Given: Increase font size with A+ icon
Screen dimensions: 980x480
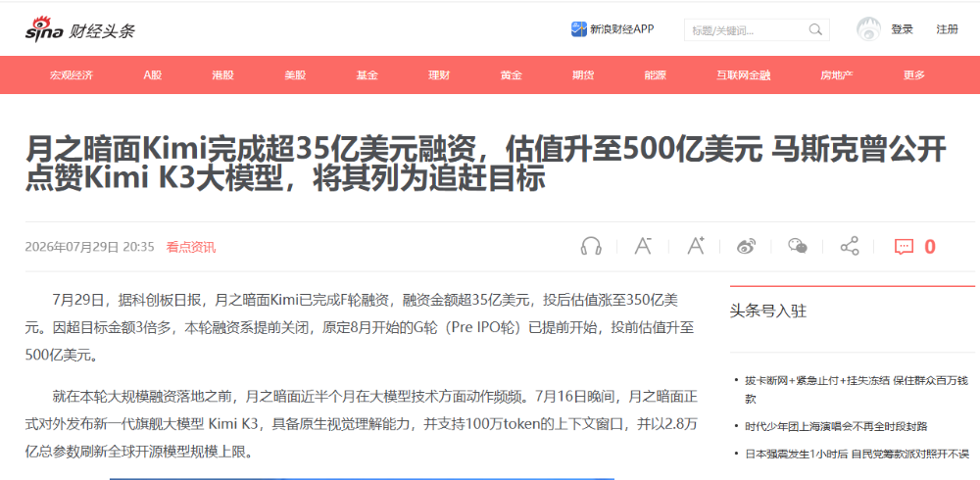Looking at the screenshot, I should click(x=696, y=246).
